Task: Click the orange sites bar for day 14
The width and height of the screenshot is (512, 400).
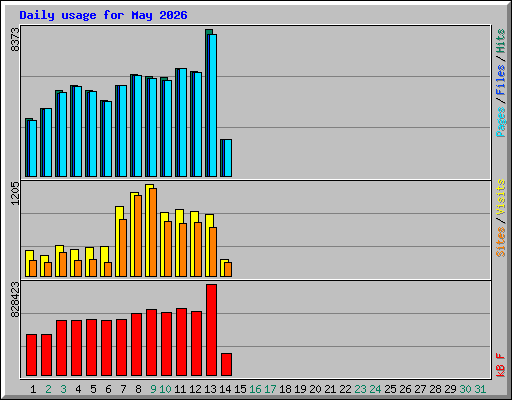Action: point(228,269)
